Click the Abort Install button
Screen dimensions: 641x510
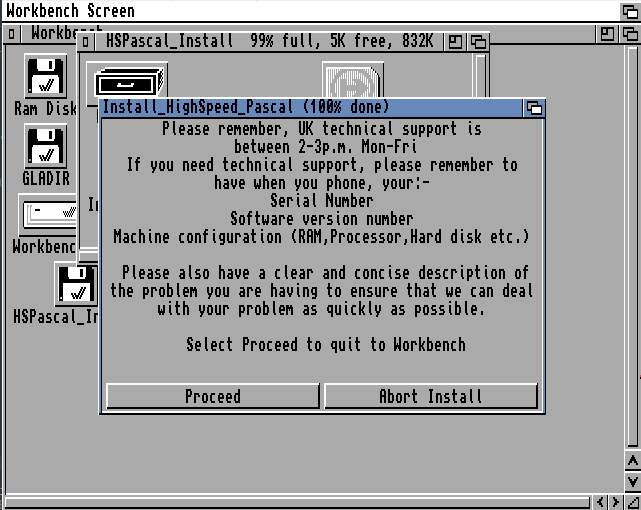point(430,396)
